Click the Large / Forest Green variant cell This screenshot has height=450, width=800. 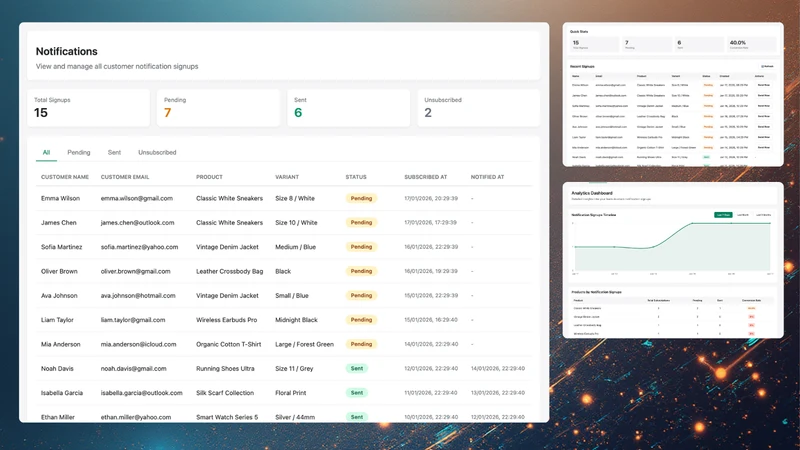(x=305, y=344)
